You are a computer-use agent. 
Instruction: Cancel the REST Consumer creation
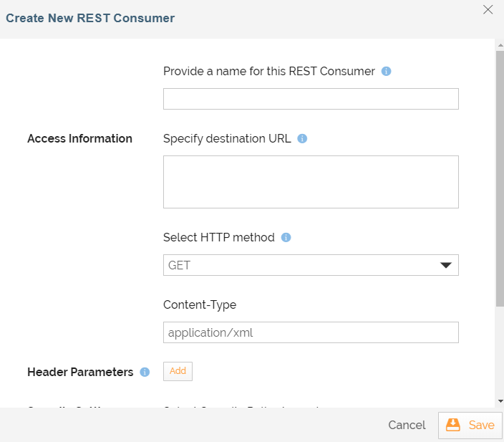coord(407,425)
